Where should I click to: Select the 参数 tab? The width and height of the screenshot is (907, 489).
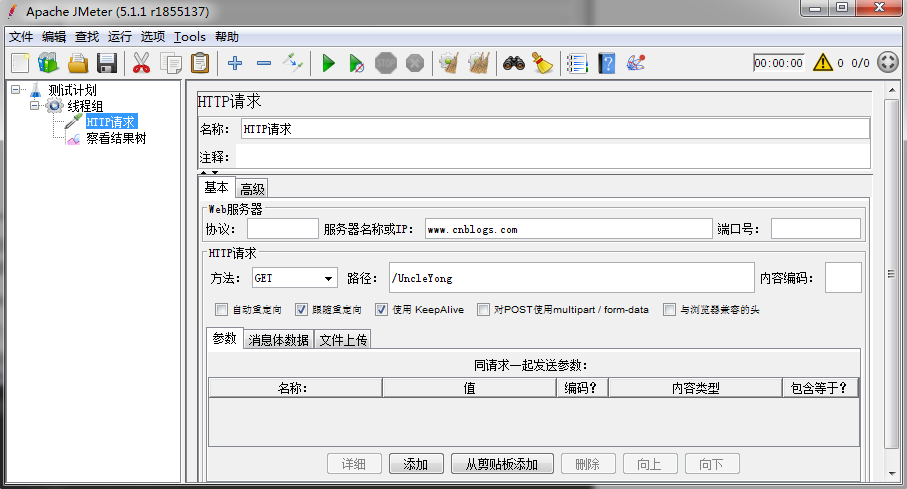[224, 339]
